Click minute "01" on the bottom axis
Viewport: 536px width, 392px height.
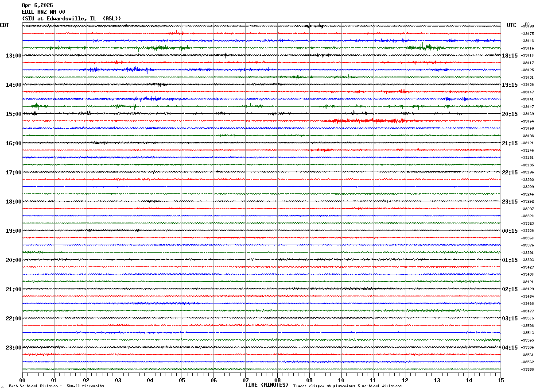pyautogui.click(x=54, y=380)
